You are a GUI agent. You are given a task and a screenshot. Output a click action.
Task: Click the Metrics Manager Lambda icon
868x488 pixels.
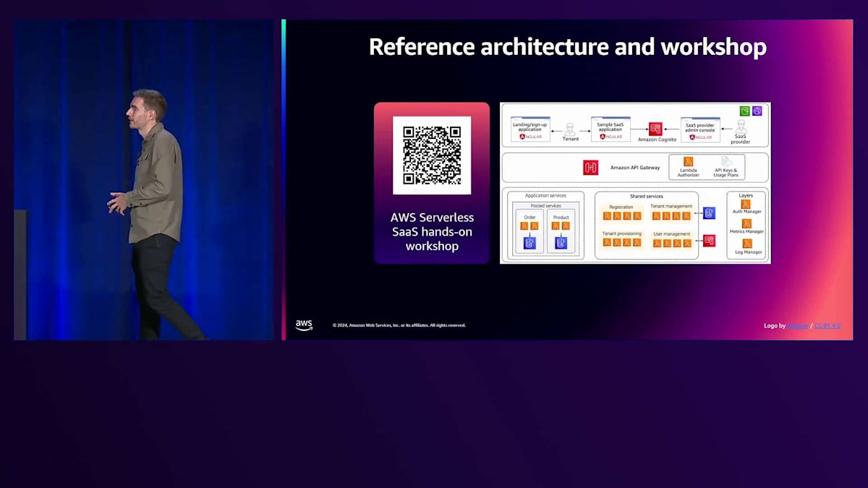pos(746,223)
